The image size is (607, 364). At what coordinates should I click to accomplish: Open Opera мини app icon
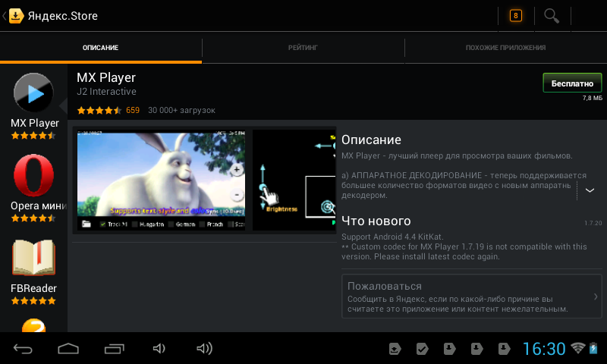[x=35, y=175]
